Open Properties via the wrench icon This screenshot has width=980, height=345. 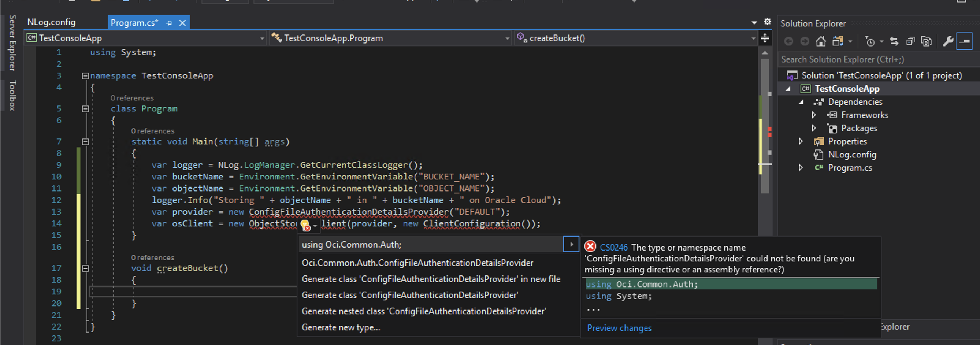(948, 41)
